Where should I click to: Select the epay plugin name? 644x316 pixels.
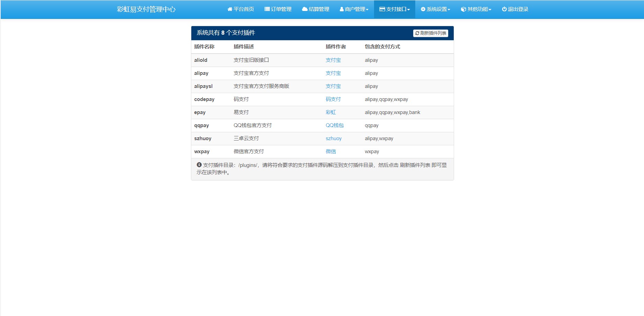200,112
